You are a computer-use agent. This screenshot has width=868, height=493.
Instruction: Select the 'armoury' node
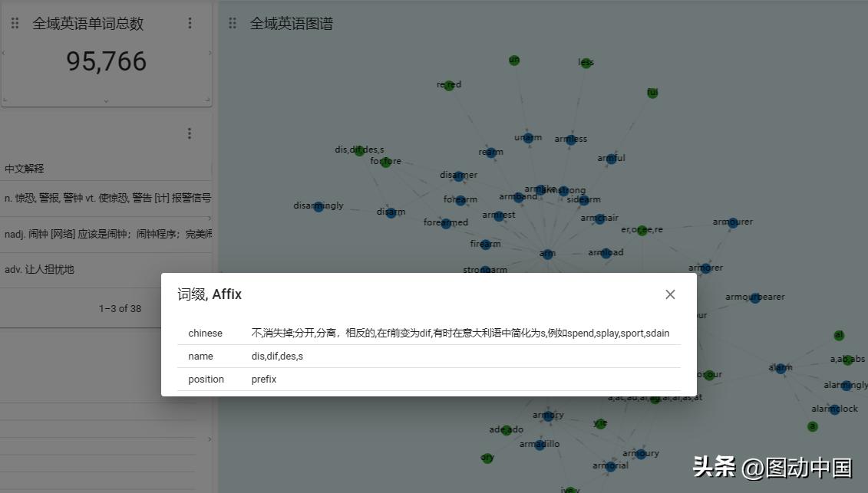(x=642, y=453)
